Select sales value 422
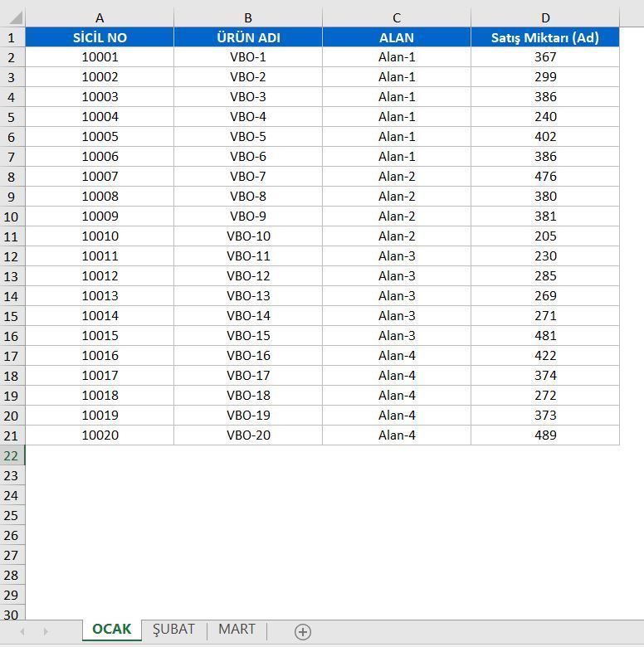The height and width of the screenshot is (647, 644). (x=545, y=355)
